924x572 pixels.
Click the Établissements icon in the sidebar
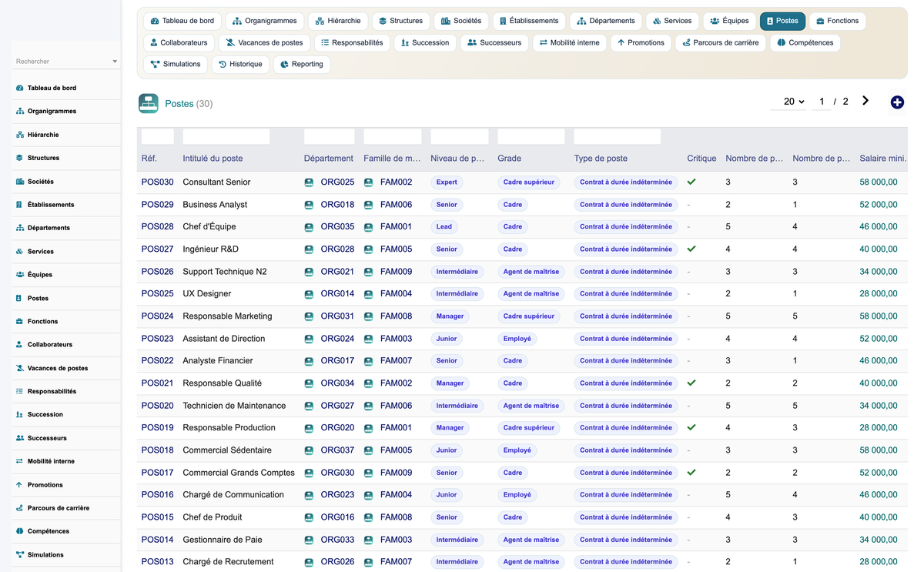click(19, 205)
